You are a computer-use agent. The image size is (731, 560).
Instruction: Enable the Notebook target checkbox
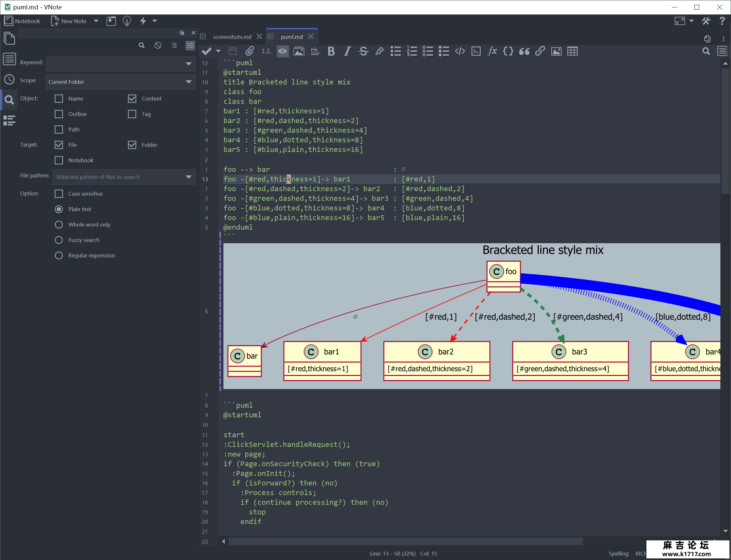point(59,160)
